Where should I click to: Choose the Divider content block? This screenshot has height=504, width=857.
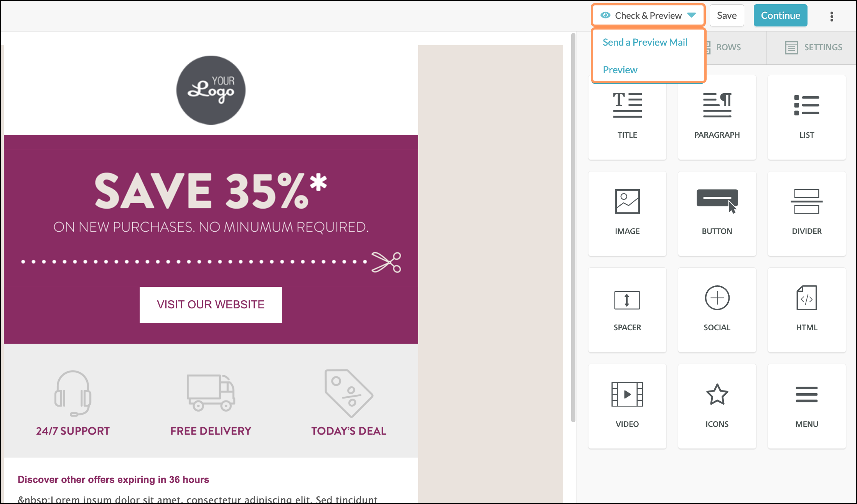pos(807,213)
